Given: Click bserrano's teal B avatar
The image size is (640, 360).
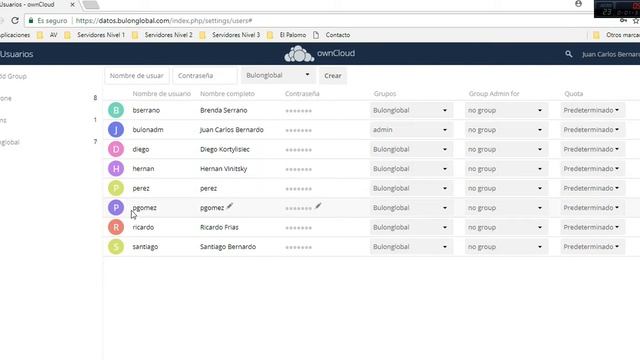Looking at the screenshot, I should [116, 110].
